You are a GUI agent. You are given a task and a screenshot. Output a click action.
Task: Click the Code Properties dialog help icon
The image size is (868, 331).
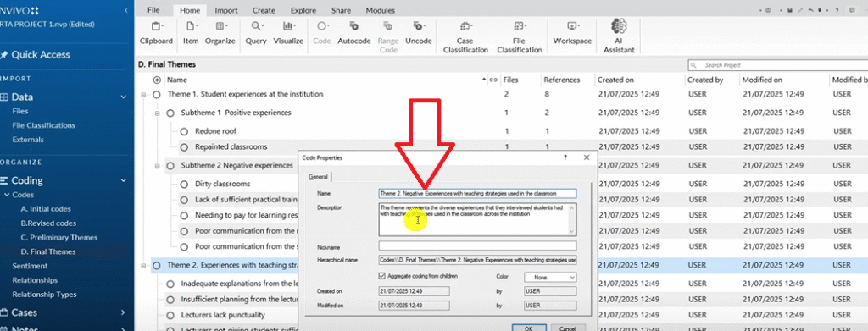[565, 157]
